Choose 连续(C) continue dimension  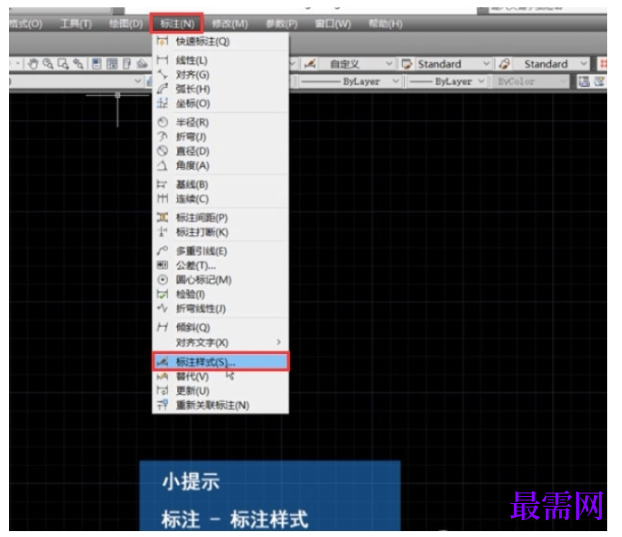pyautogui.click(x=221, y=199)
